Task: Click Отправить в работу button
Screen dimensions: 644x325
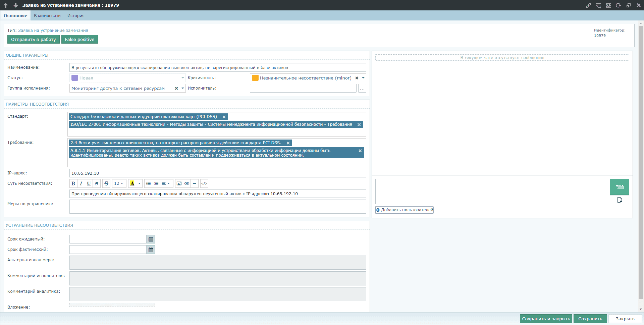Action: (x=34, y=40)
